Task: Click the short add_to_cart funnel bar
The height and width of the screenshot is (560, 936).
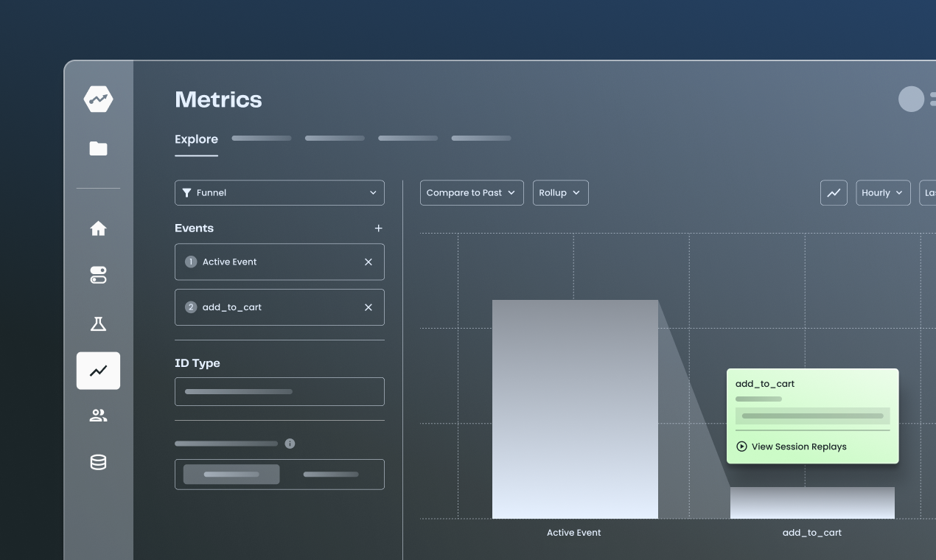Action: click(812, 503)
